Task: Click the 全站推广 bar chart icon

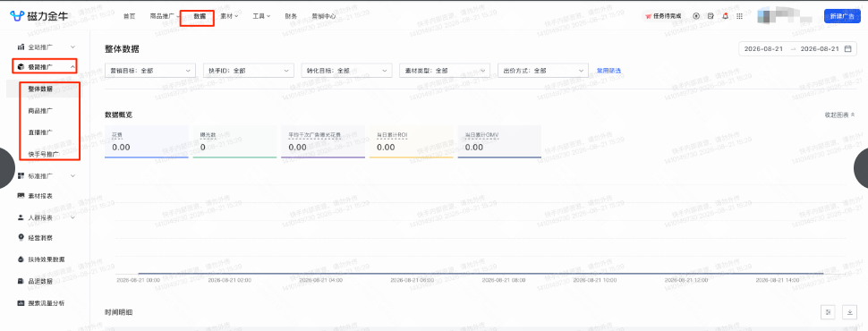Action: [x=21, y=47]
